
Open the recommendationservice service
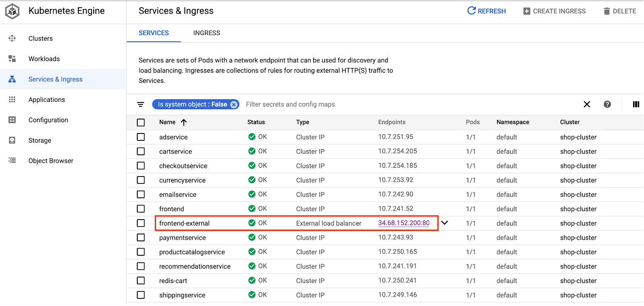tap(195, 266)
